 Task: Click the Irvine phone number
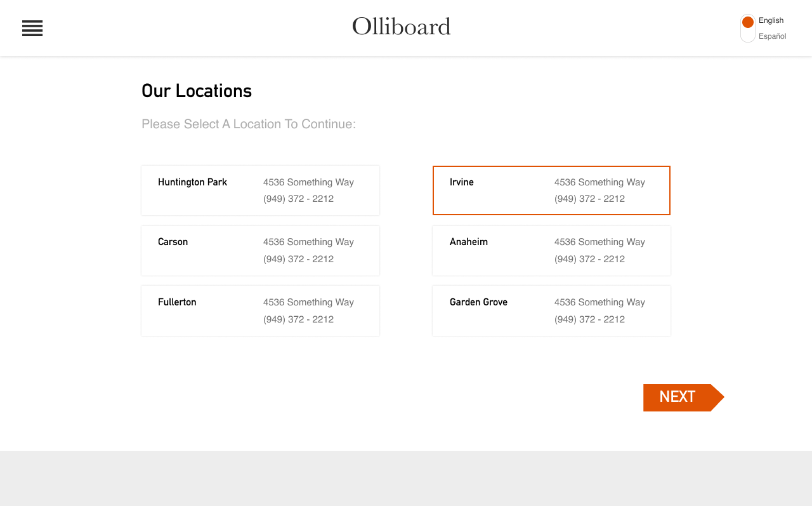point(589,199)
